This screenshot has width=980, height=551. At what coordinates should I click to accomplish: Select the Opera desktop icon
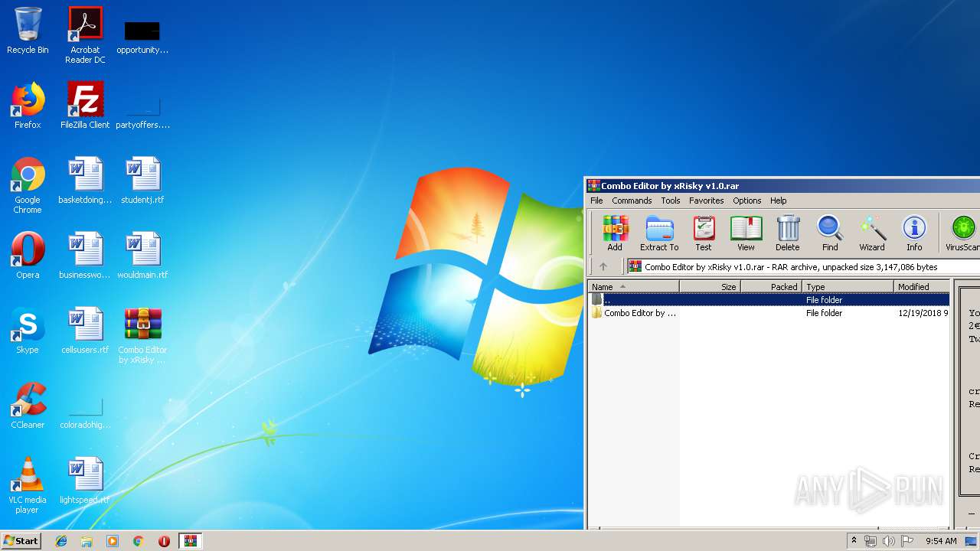coord(28,256)
